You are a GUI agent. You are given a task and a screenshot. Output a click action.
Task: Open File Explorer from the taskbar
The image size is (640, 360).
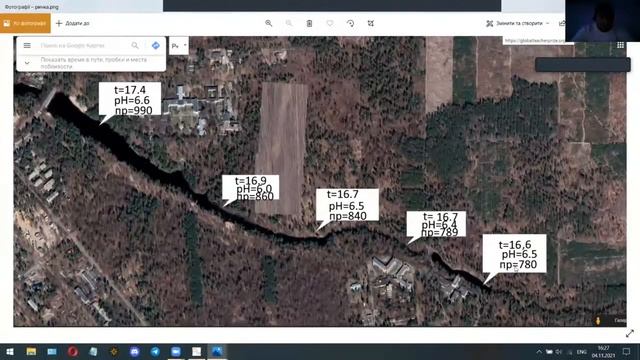(31, 351)
